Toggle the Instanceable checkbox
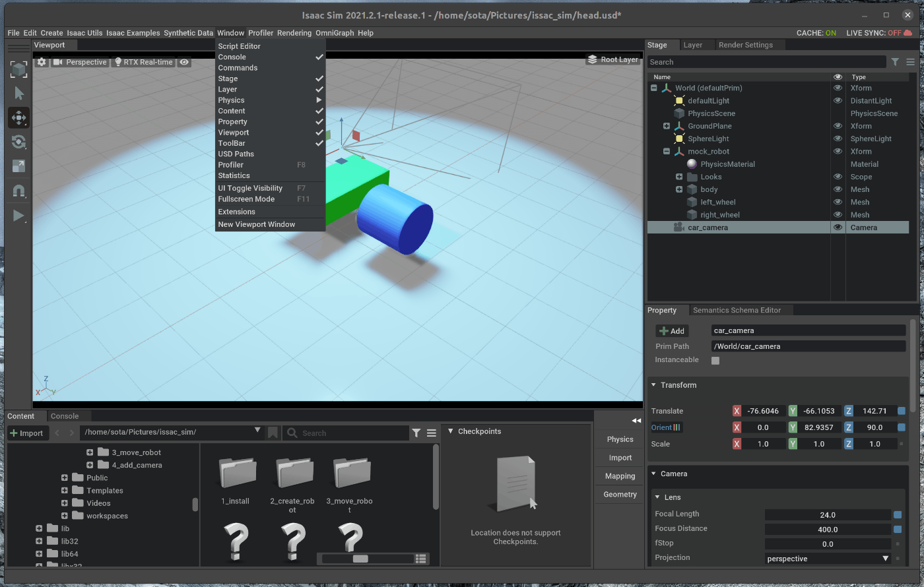This screenshot has width=924, height=587. tap(715, 360)
